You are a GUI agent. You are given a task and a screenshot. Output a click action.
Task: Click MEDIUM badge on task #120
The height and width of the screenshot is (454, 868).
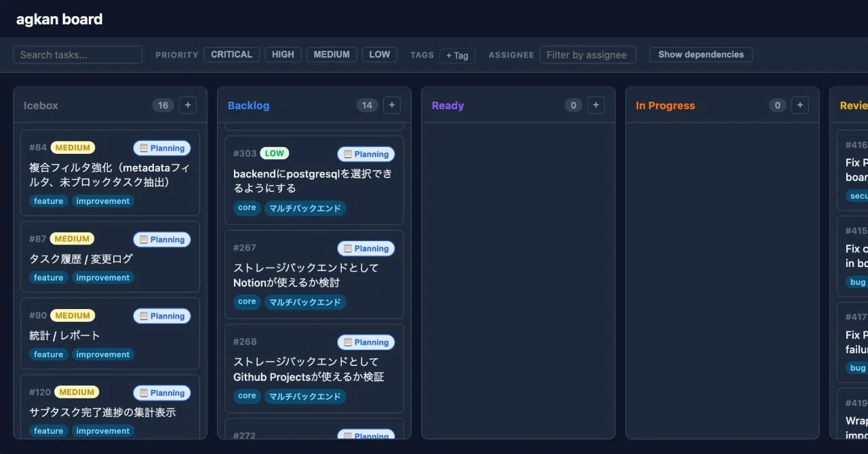[x=77, y=392]
